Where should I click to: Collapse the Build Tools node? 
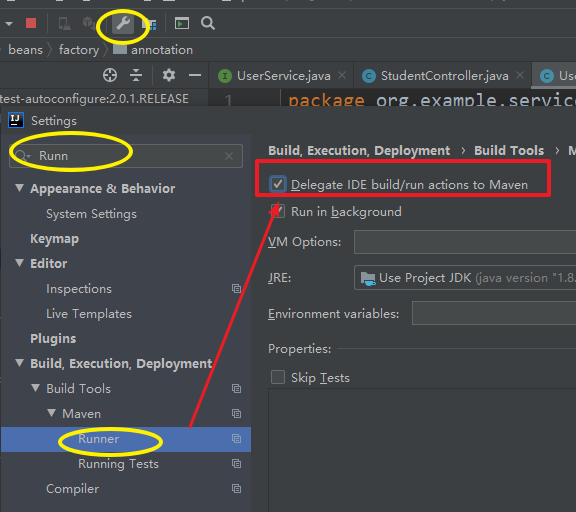pyautogui.click(x=36, y=388)
